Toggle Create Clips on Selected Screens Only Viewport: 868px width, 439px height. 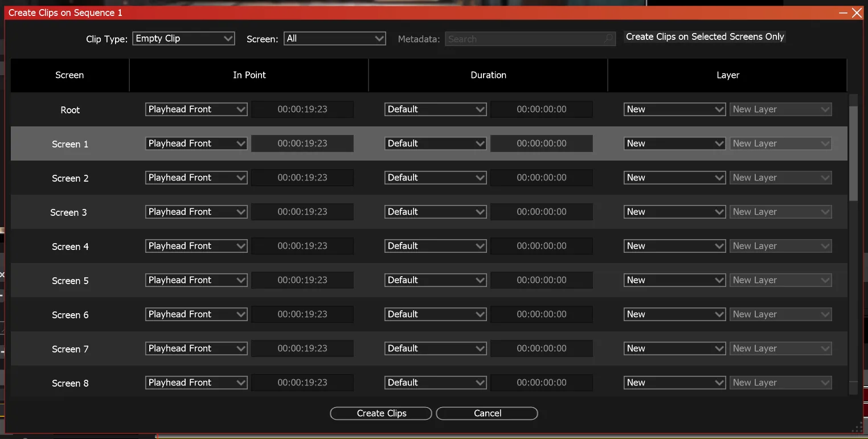705,37
